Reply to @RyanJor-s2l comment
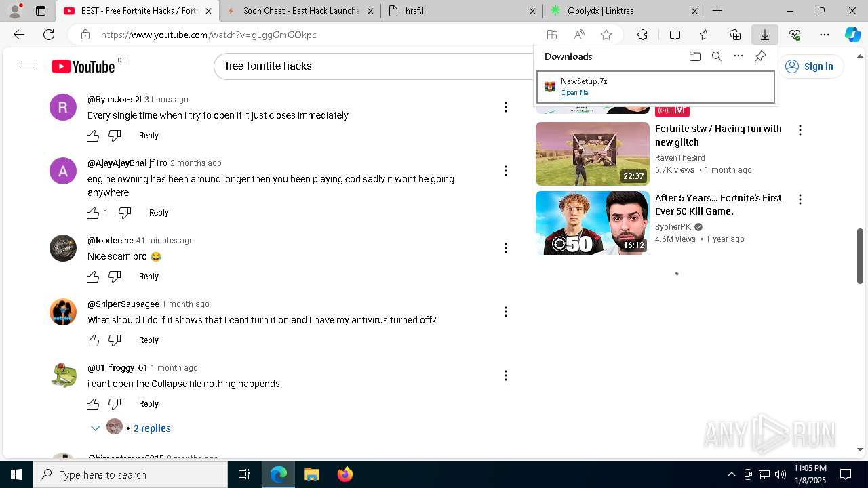This screenshot has width=868, height=488. [149, 136]
